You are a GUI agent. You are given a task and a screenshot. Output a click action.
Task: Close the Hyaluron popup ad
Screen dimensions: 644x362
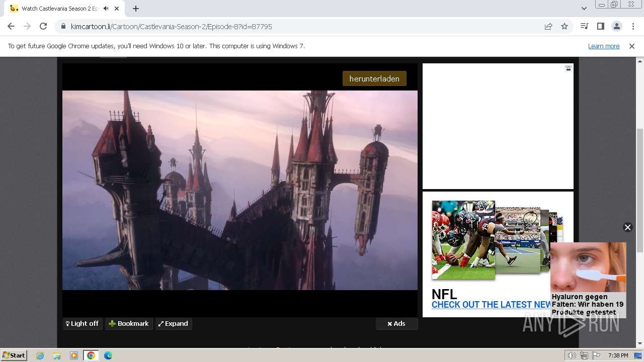tap(627, 227)
